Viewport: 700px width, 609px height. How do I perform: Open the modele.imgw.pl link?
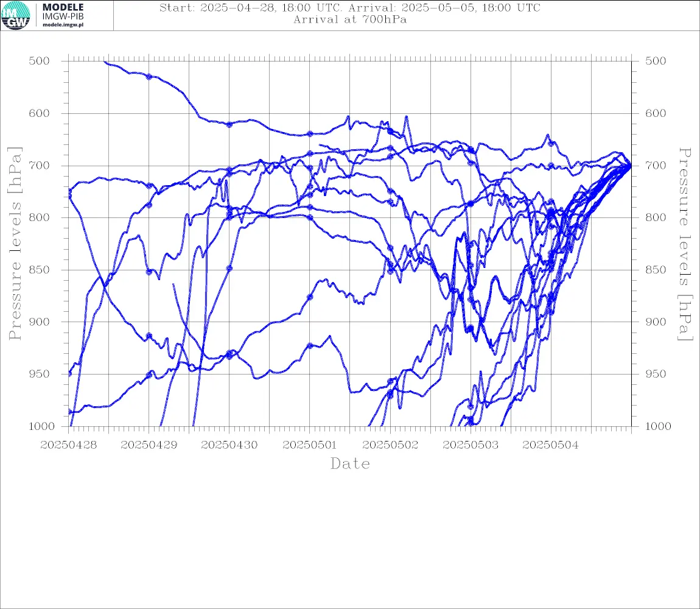pos(63,25)
